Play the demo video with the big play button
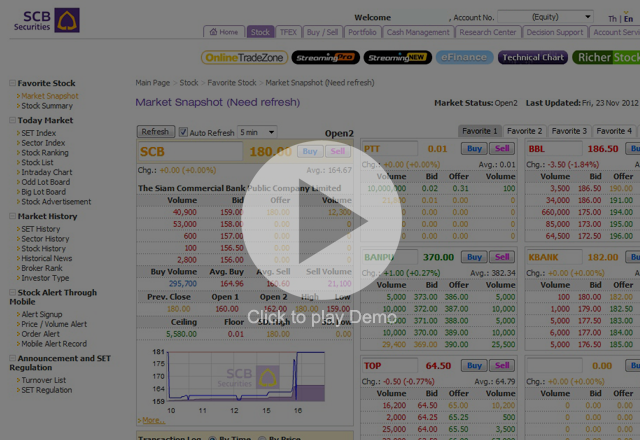Viewport: 640px width, 440px height. coord(321,220)
